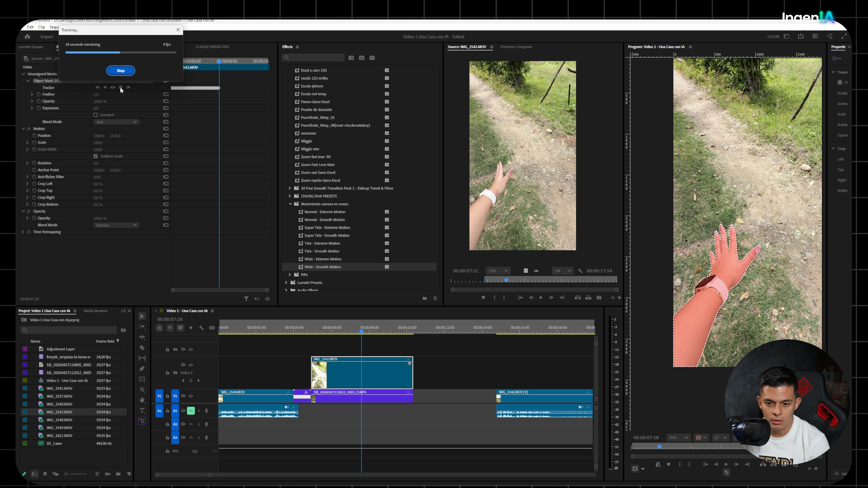Toggle the mute button on track A1

pos(191,411)
